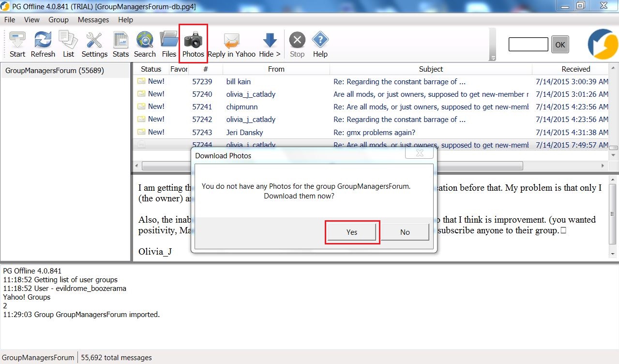Click GroupManagersForum in status bar
This screenshot has width=619, height=364.
click(x=38, y=358)
